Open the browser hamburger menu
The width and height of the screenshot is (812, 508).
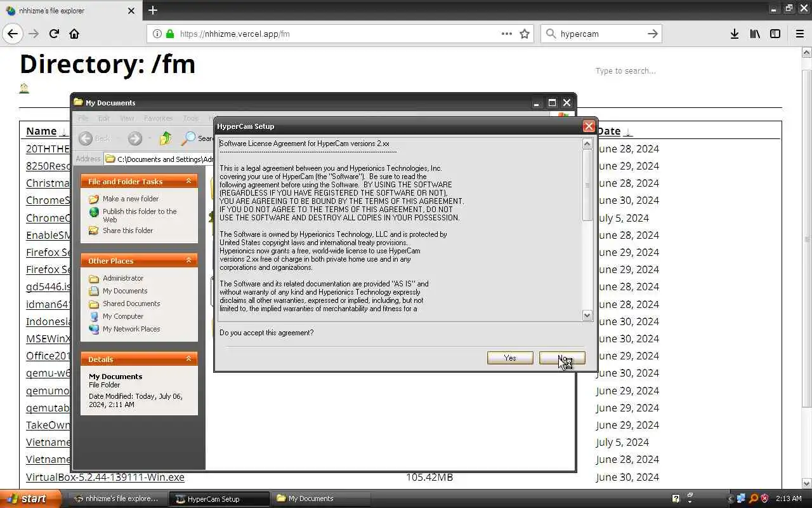click(x=800, y=34)
